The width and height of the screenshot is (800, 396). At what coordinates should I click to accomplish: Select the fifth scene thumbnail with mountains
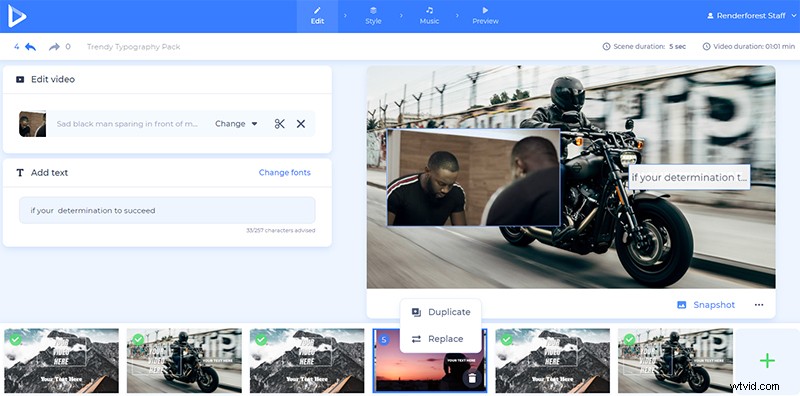553,361
